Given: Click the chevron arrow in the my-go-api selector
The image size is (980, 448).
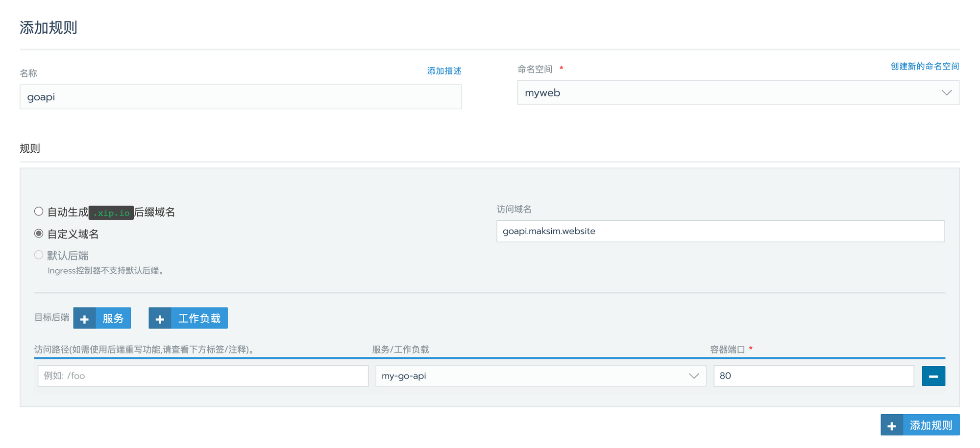Looking at the screenshot, I should pos(693,376).
